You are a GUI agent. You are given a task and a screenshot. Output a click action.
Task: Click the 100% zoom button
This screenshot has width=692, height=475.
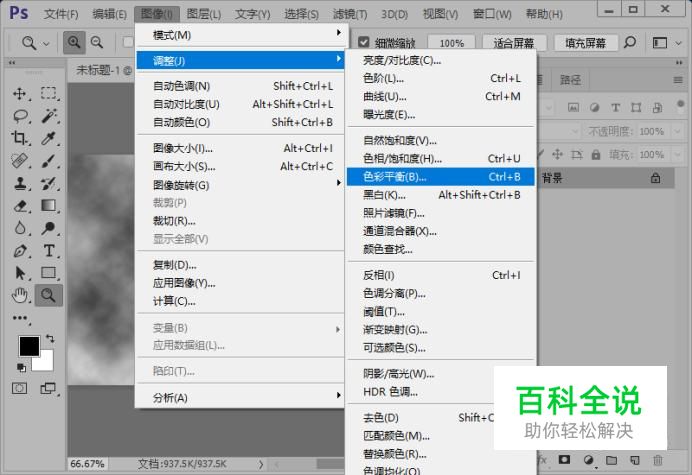(x=452, y=43)
